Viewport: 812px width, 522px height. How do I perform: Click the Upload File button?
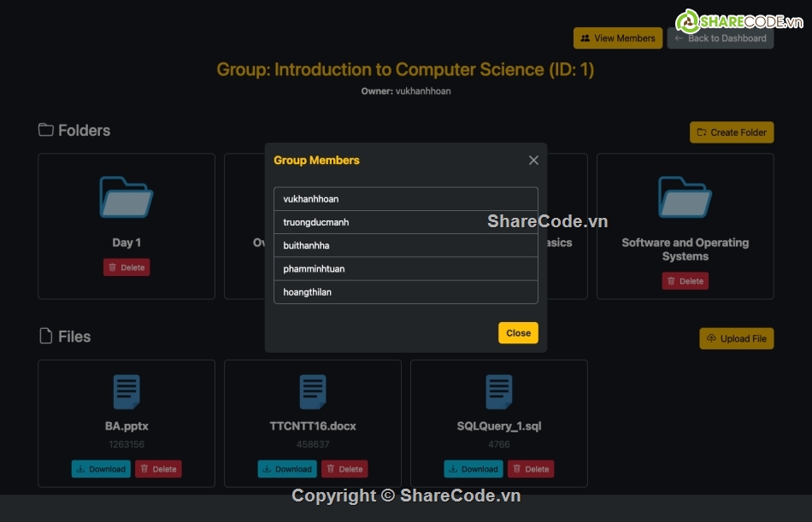click(736, 338)
